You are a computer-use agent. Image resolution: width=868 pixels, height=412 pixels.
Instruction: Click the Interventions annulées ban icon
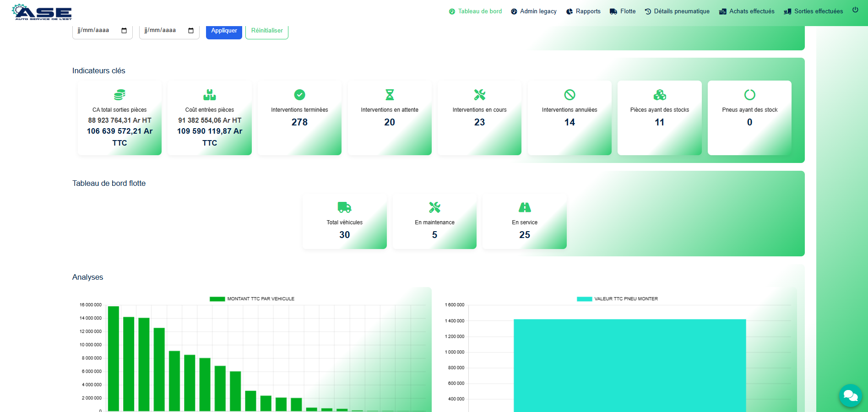tap(570, 95)
